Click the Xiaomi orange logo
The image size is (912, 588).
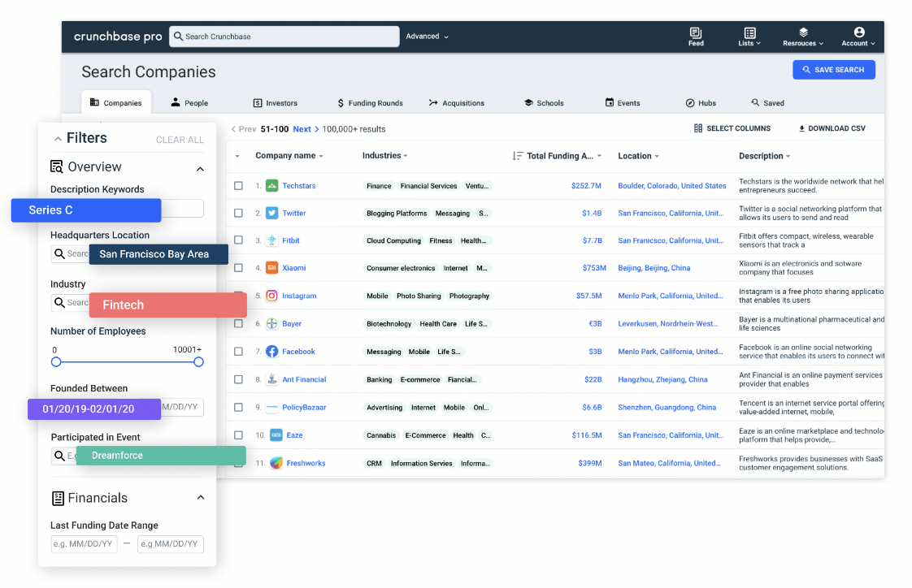[271, 268]
